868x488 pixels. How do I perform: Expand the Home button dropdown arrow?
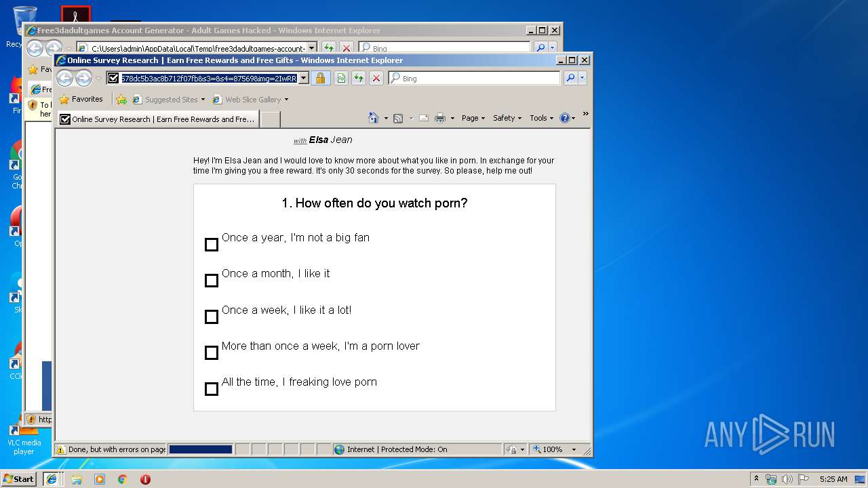pos(386,118)
